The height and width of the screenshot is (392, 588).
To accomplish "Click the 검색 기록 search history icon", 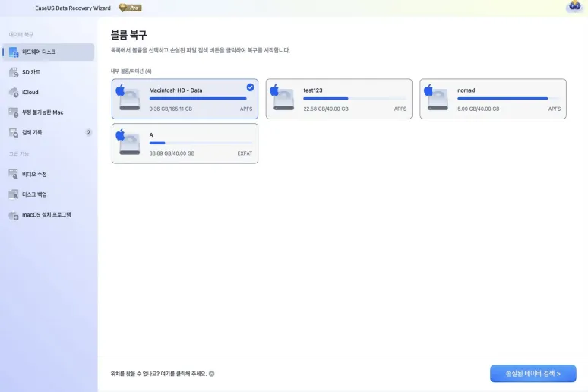I will click(x=13, y=132).
